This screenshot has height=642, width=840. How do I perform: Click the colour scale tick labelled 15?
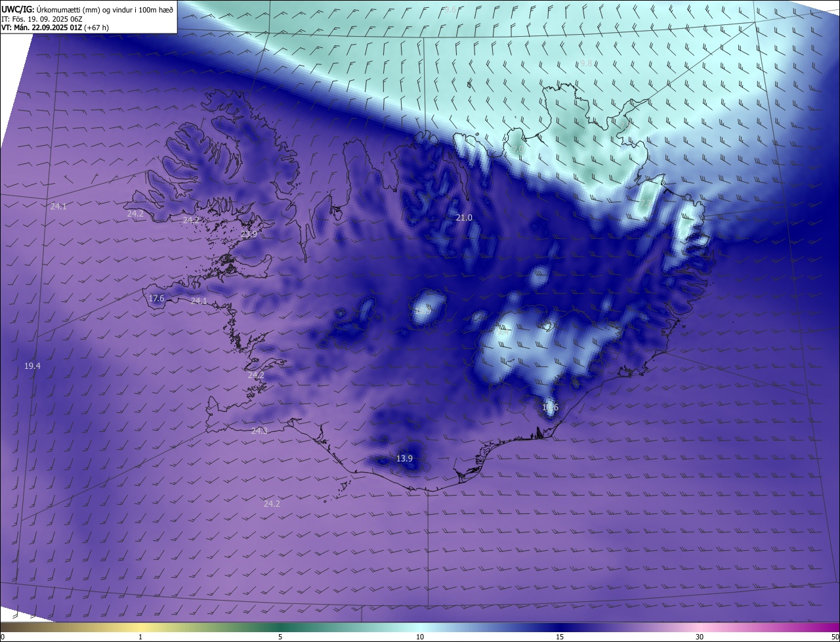[560, 637]
